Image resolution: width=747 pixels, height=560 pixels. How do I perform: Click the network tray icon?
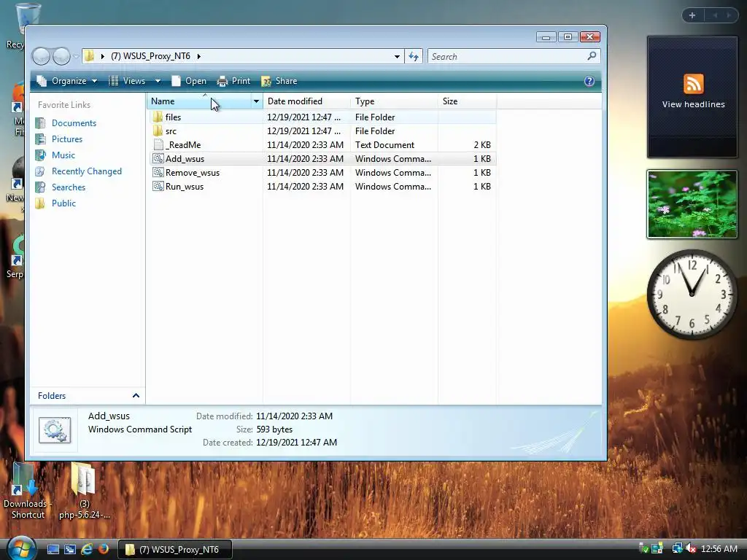[677, 549]
